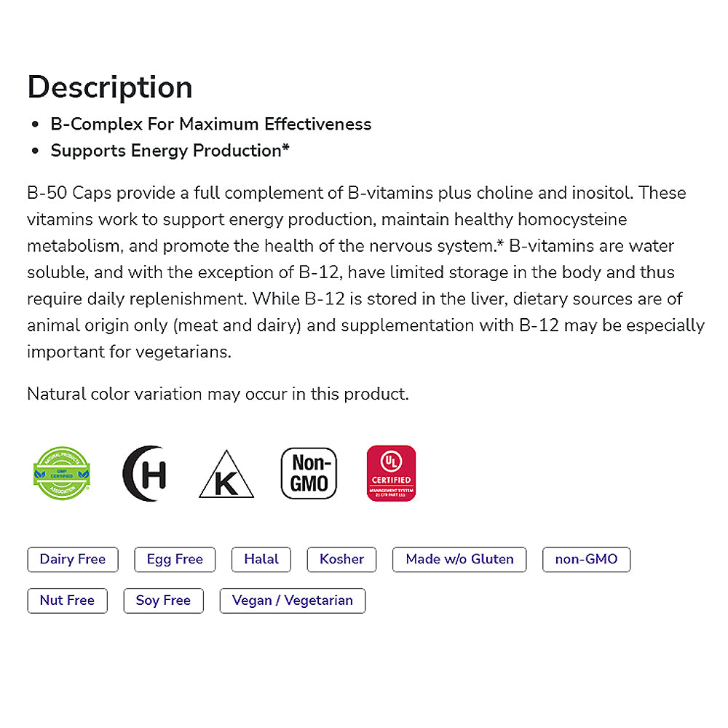This screenshot has width=728, height=728.
Task: Click the Description heading
Action: [x=110, y=87]
